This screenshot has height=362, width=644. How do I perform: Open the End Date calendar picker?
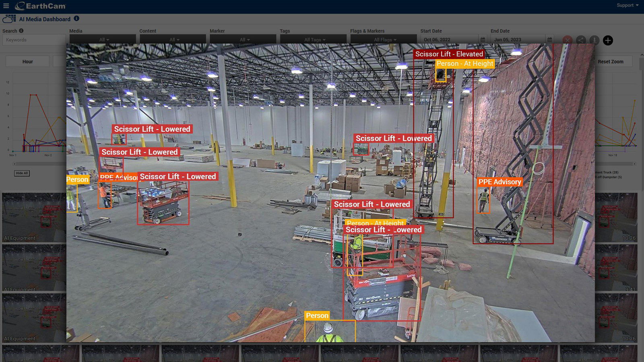pos(549,40)
